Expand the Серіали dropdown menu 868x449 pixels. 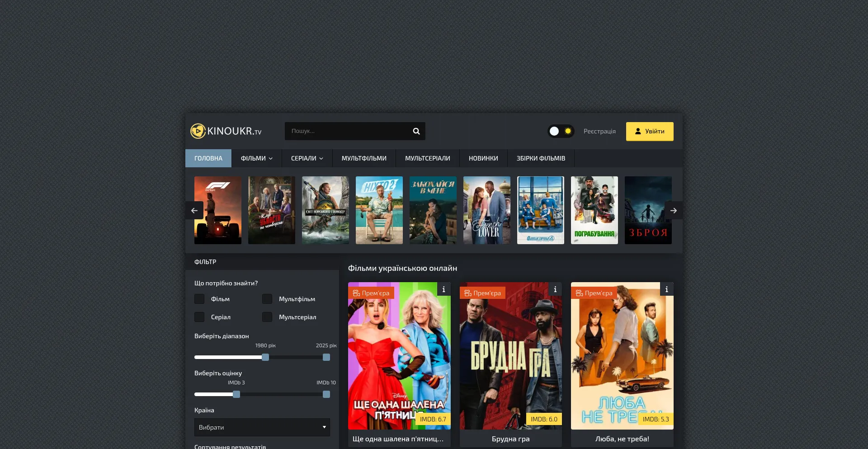click(307, 158)
